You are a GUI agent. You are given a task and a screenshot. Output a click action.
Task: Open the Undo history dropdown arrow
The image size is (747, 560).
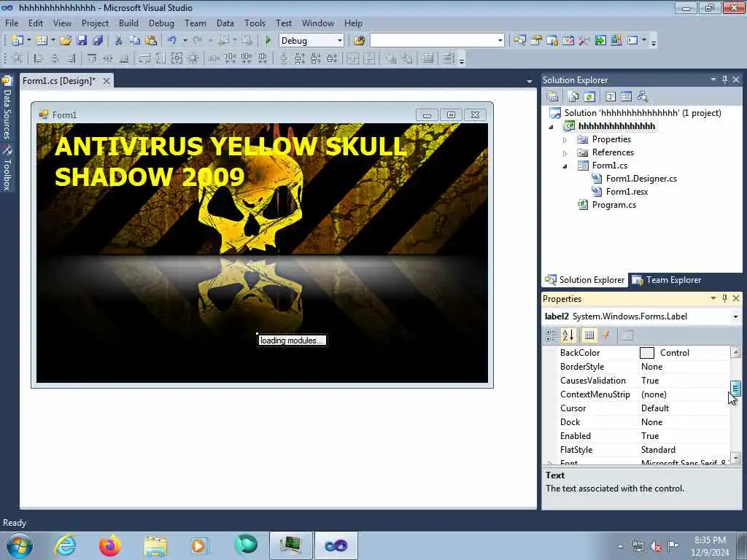pos(185,41)
